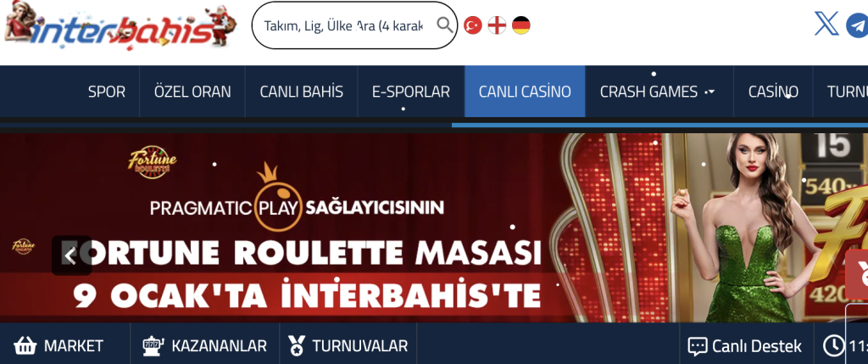Select the English flag icon

point(497,25)
